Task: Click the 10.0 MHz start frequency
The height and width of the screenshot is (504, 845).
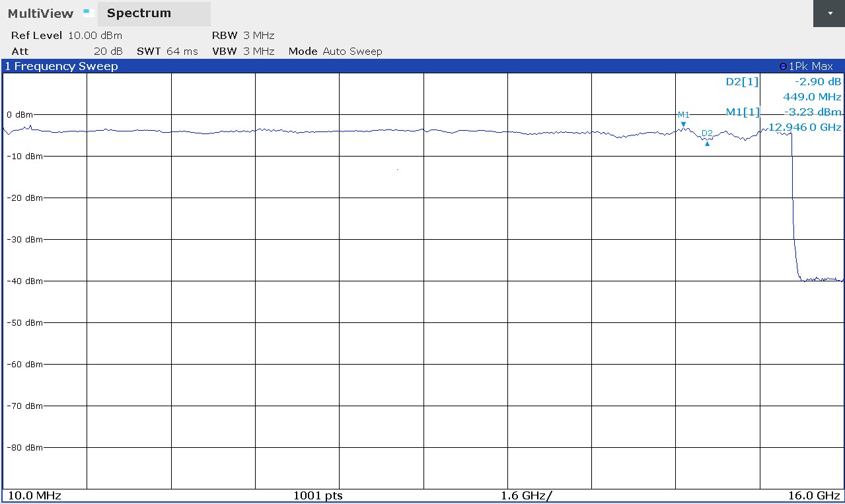Action: (34, 496)
